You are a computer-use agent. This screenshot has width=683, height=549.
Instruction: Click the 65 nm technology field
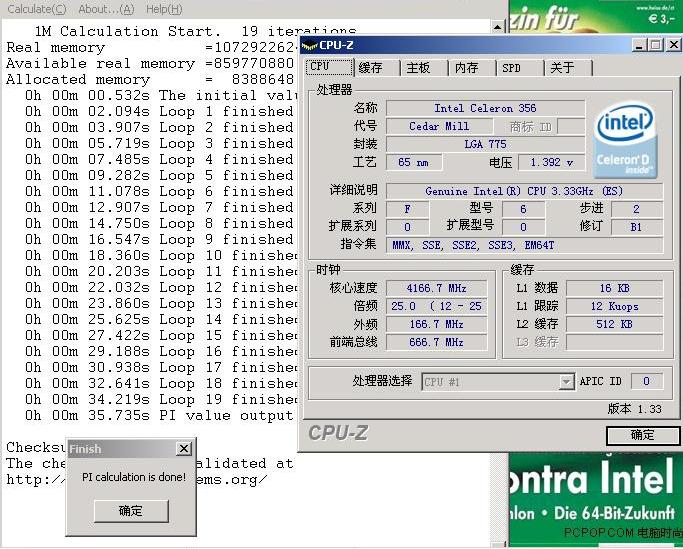click(x=413, y=163)
